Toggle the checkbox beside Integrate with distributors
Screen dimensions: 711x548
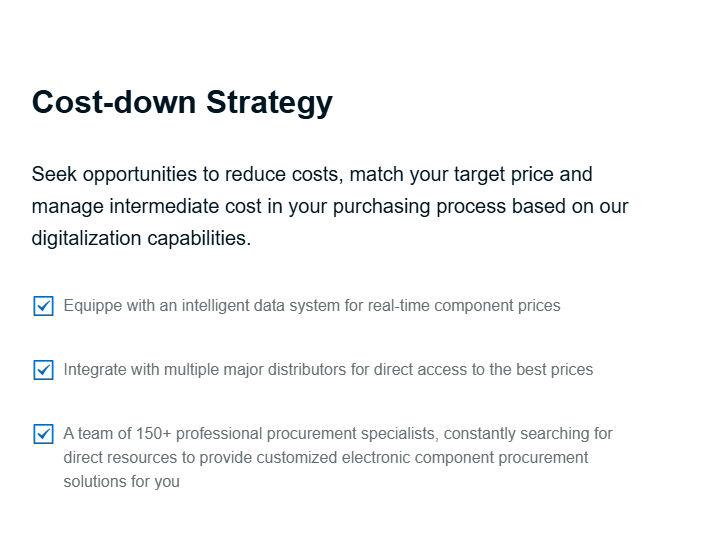[44, 370]
